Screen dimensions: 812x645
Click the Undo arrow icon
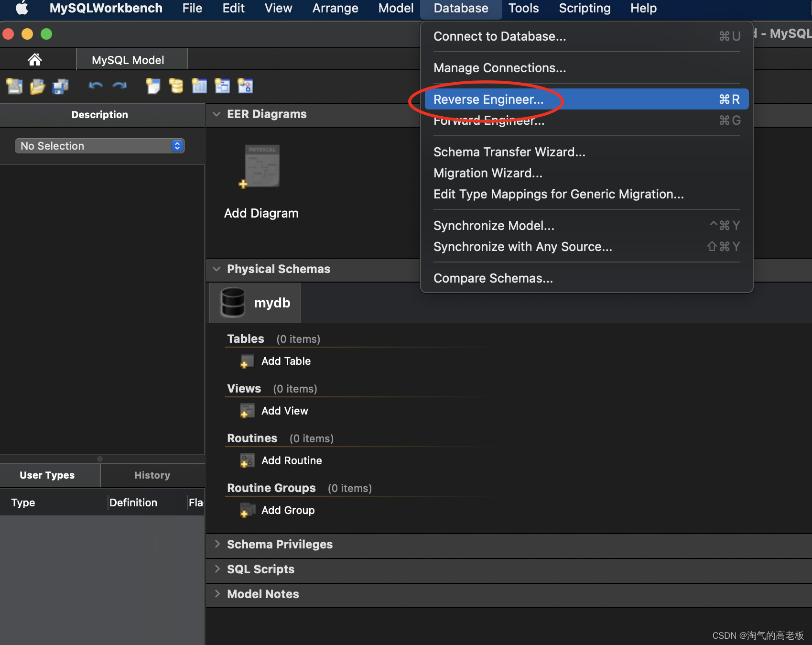point(96,86)
